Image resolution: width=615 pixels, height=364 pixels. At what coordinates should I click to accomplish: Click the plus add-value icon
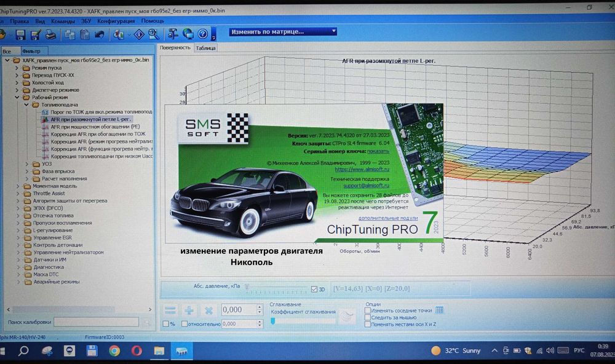point(189,311)
